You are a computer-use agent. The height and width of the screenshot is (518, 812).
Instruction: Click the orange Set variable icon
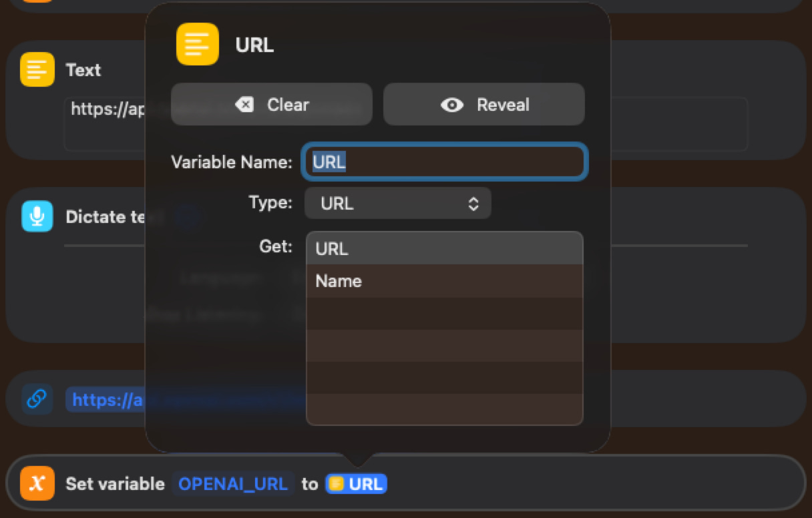[37, 483]
